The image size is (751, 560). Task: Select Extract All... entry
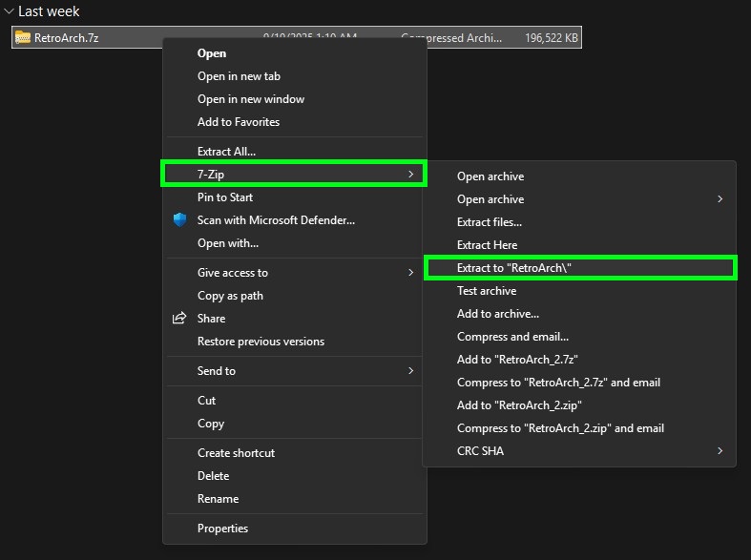click(x=226, y=152)
